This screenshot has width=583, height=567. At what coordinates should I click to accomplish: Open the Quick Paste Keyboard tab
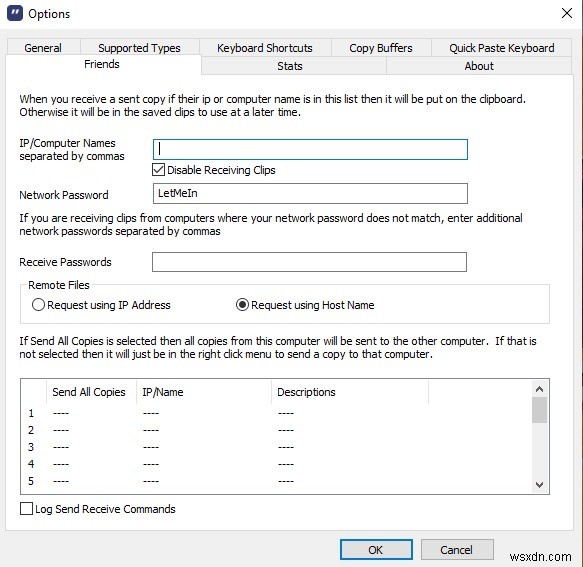[502, 48]
